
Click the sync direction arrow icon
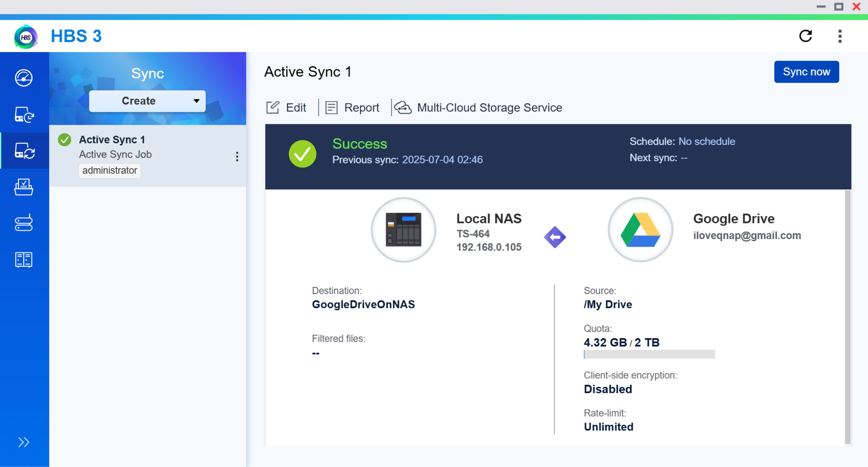point(555,237)
